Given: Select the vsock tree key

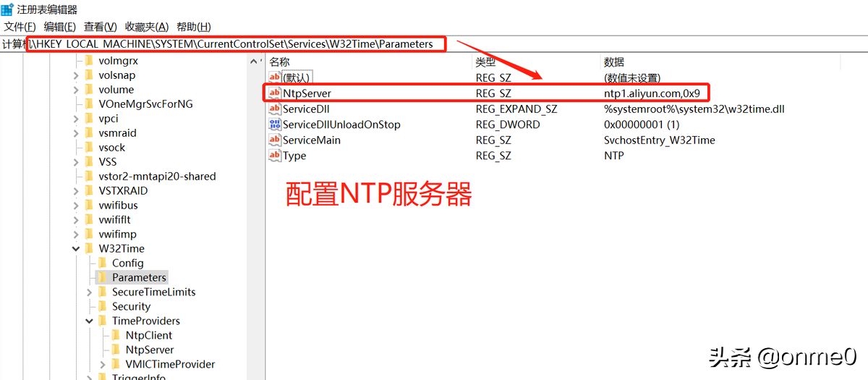Looking at the screenshot, I should coord(112,148).
